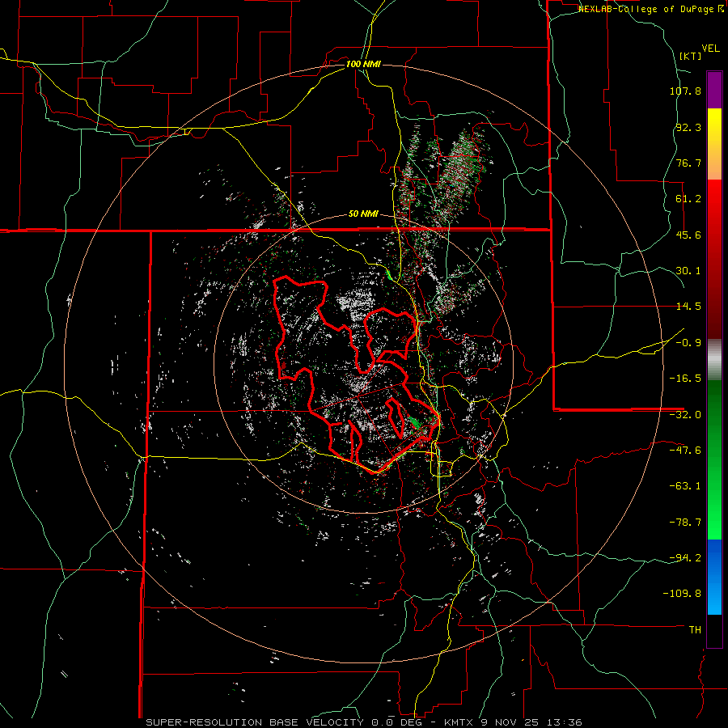This screenshot has height=728, width=728.
Task: Select the 107.8 legend value
Action: click(x=685, y=91)
